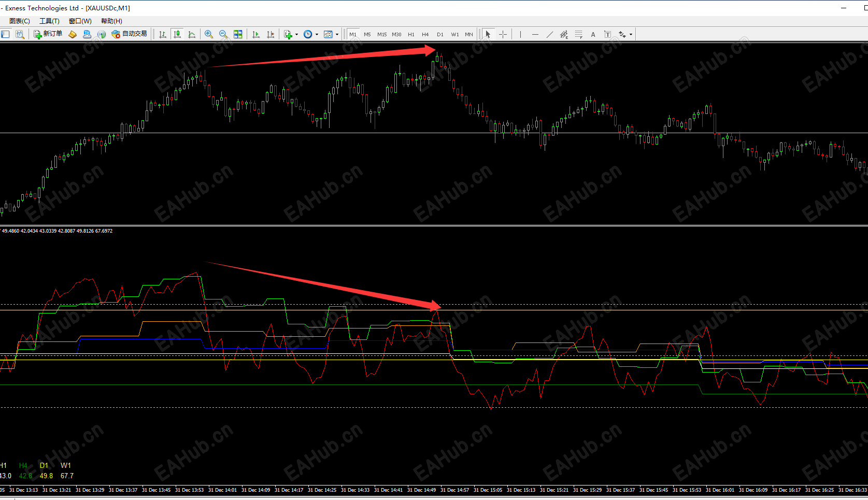Click the yellow D1 label in indicator panel
The image size is (868, 500).
pyautogui.click(x=44, y=465)
